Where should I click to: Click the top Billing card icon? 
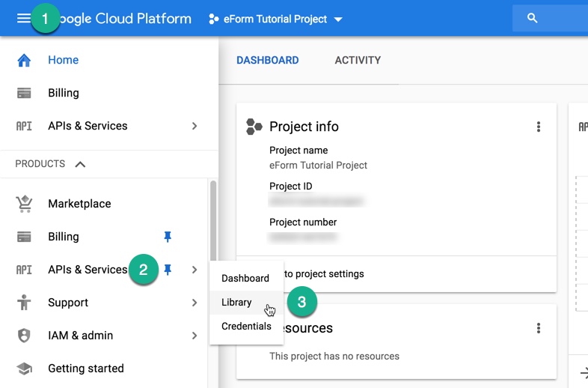tap(24, 93)
